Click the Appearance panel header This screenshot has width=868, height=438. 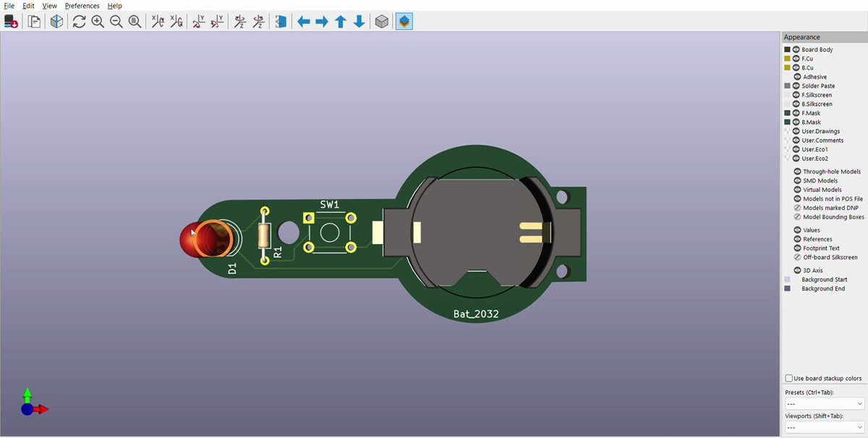tap(824, 37)
